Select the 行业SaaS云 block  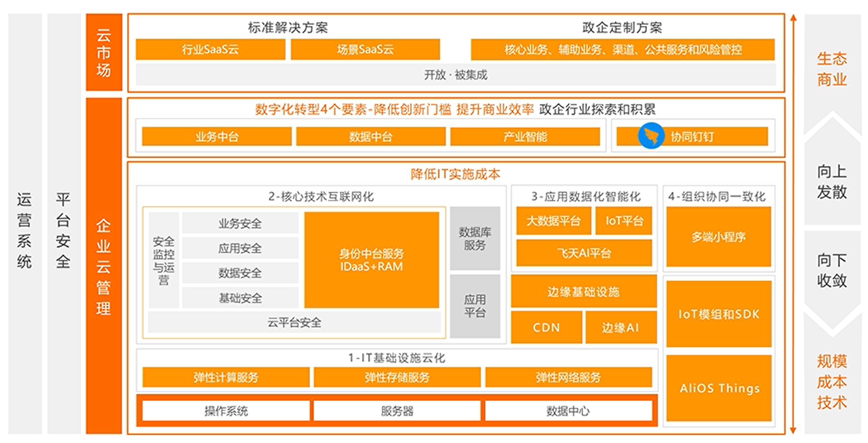click(210, 49)
